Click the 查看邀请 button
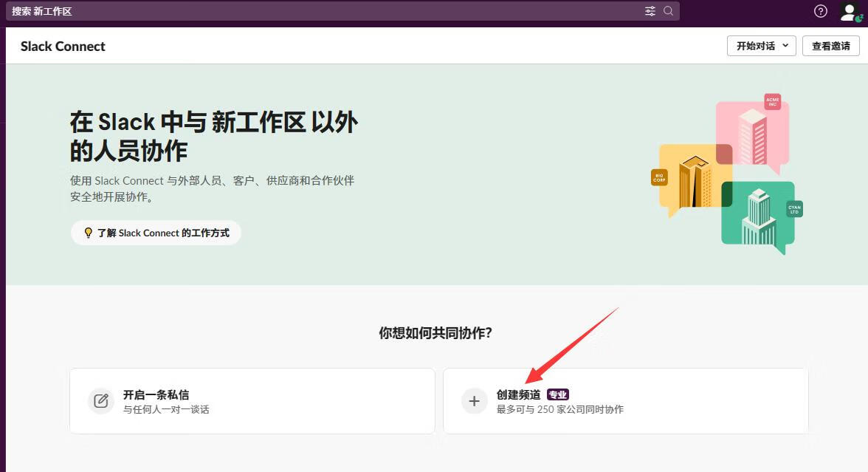Screen dimensions: 868x472 click(830, 46)
